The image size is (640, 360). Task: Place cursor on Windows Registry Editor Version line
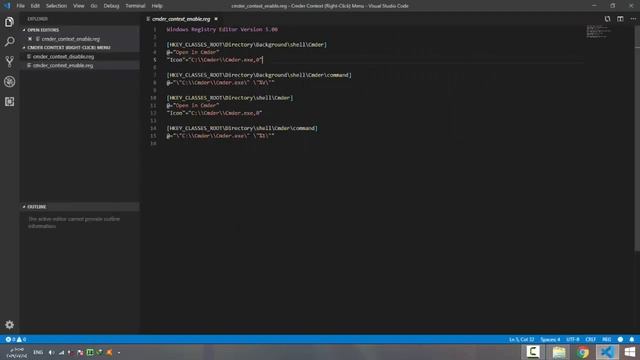point(222,29)
